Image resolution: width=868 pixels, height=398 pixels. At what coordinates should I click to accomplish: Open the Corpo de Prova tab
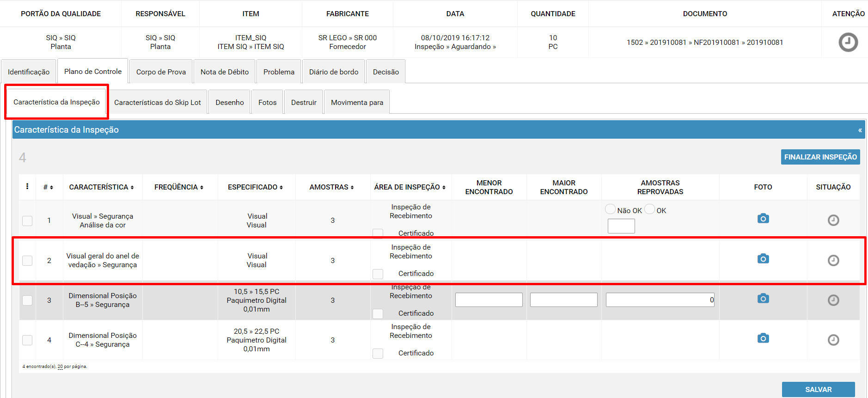(161, 72)
